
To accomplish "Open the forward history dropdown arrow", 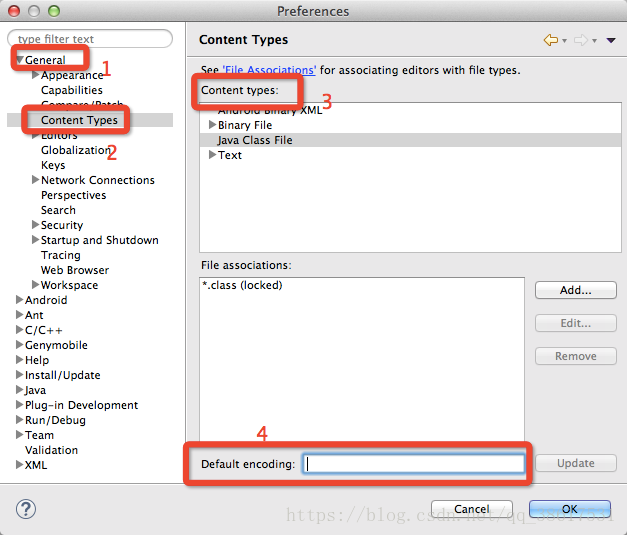I will point(594,41).
